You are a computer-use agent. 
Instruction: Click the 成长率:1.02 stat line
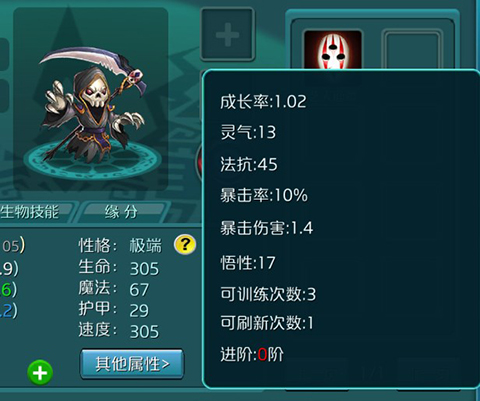tap(263, 101)
